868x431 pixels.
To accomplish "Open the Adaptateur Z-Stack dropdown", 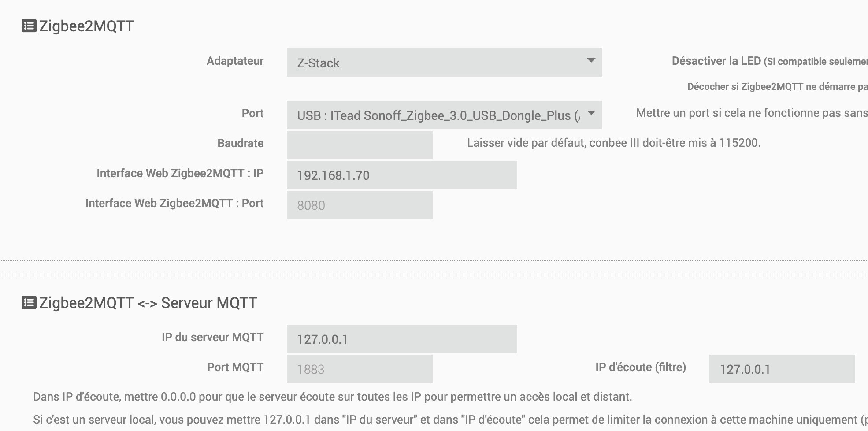I will pos(444,63).
